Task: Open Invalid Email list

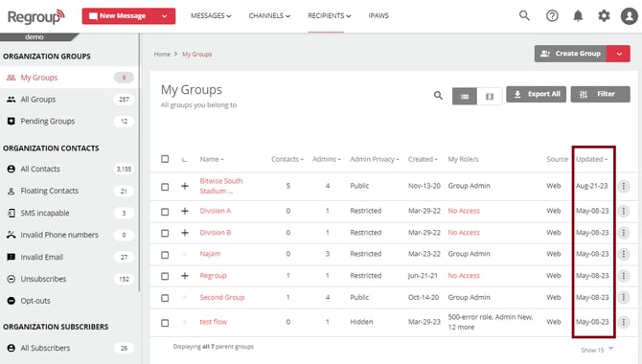Action: (x=69, y=257)
